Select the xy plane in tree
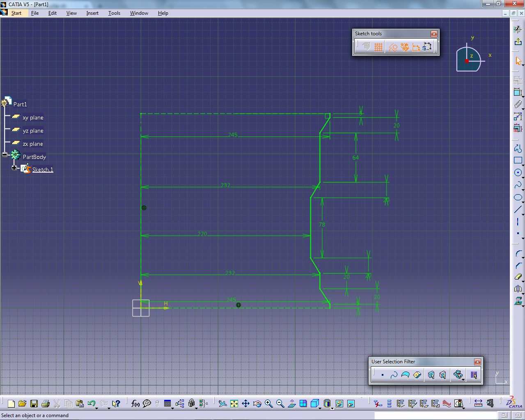Screen dimensions: 525x420 tap(33, 117)
